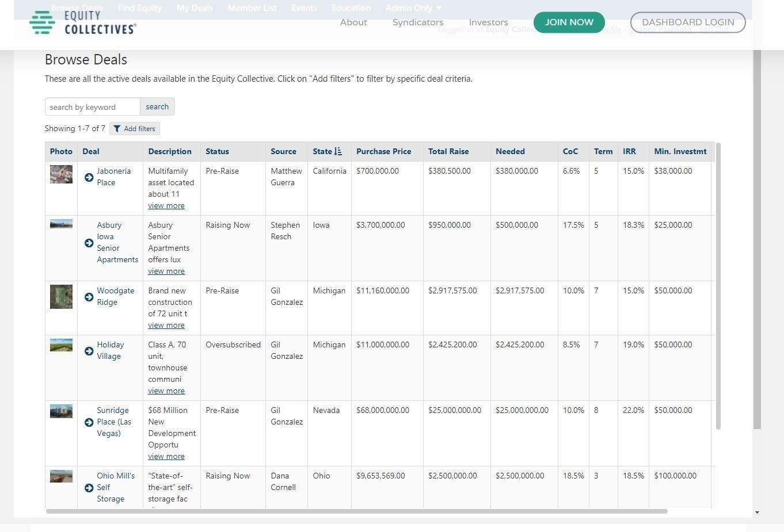
Task: Open the About menu item
Action: (x=353, y=22)
